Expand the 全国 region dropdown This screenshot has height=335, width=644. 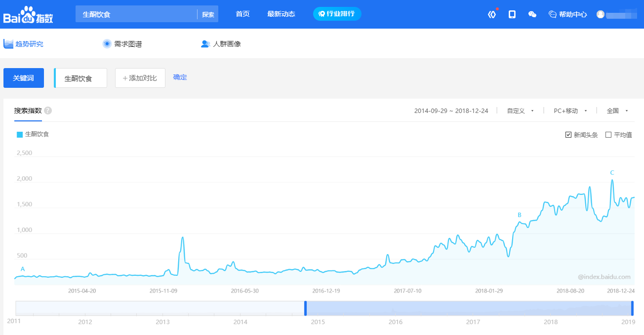click(617, 111)
